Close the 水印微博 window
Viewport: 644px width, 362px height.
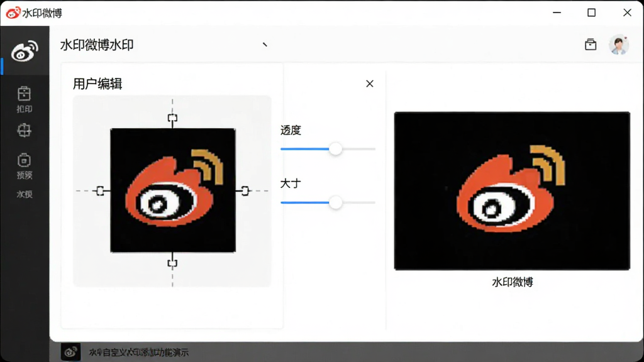tap(627, 13)
